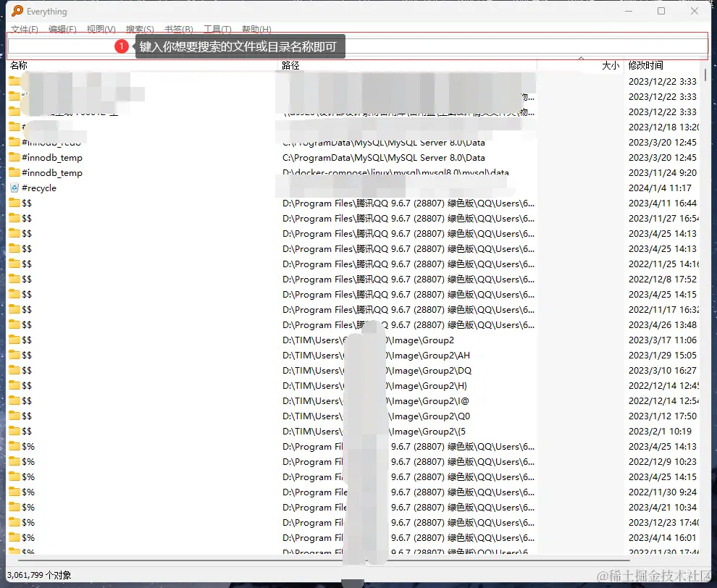Click folder icon of $$ in Image\Group2\I@

coord(14,400)
